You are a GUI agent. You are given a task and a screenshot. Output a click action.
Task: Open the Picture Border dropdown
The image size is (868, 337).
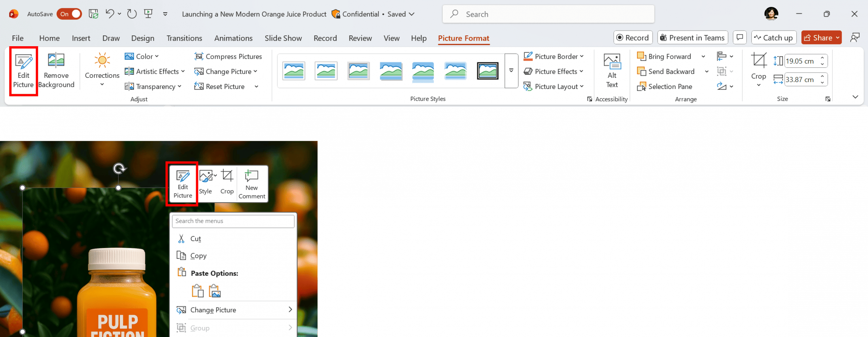(x=553, y=56)
